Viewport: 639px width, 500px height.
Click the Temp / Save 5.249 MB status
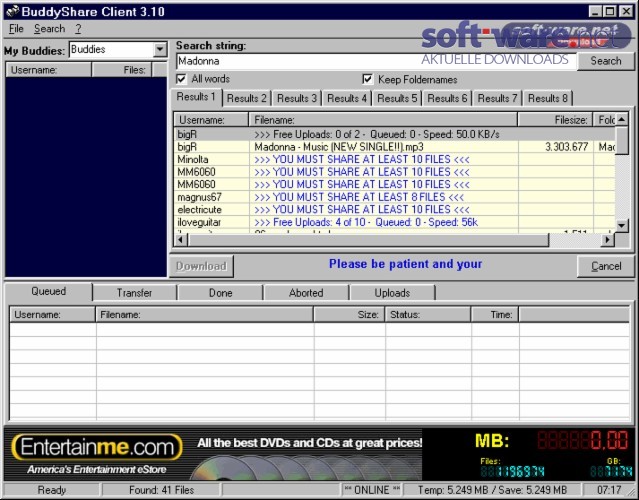tap(492, 490)
